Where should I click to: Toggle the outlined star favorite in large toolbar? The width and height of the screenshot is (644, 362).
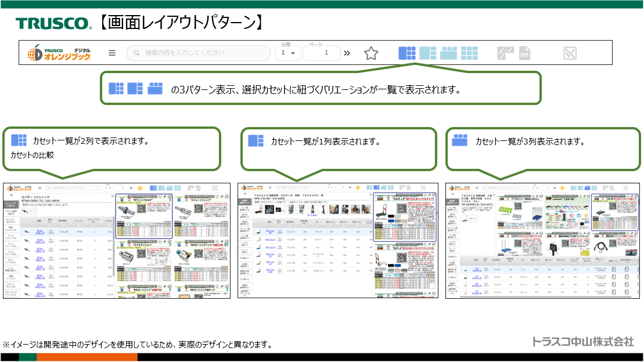click(x=371, y=53)
